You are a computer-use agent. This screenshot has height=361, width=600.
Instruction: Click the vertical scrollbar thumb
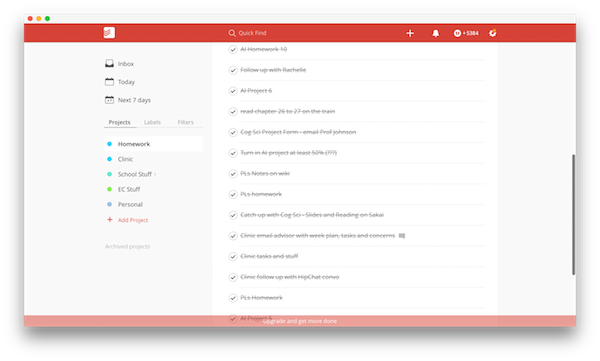[x=573, y=214]
